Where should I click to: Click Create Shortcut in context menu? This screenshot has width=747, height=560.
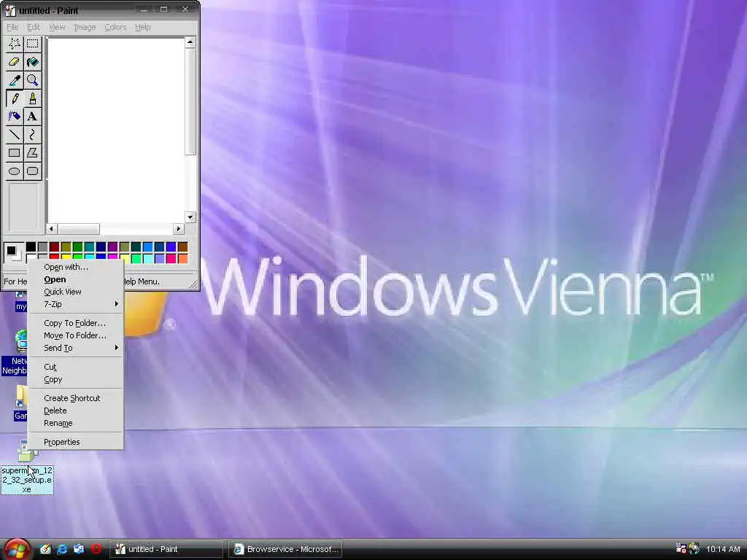76,399
